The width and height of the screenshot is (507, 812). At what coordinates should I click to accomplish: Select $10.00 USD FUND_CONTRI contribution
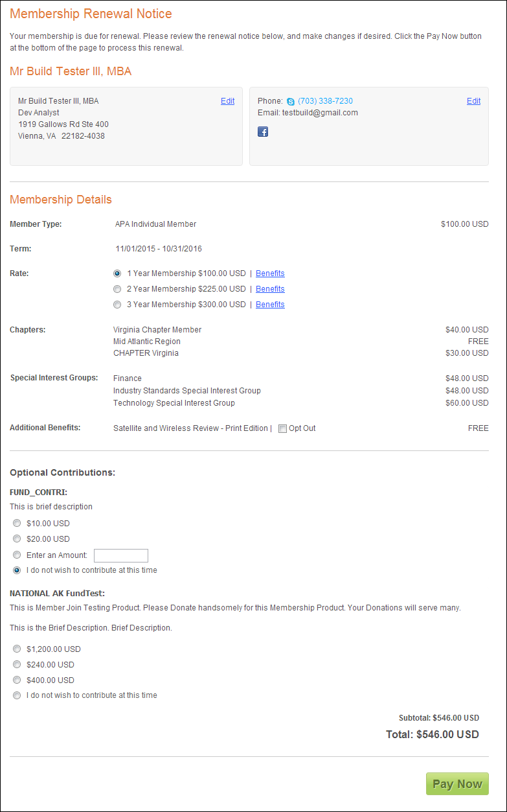coord(17,524)
